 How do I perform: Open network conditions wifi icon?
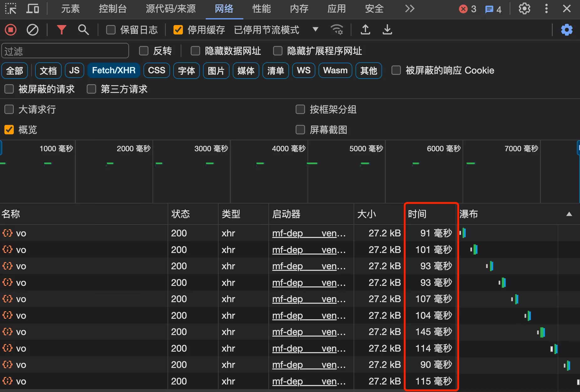pos(337,30)
